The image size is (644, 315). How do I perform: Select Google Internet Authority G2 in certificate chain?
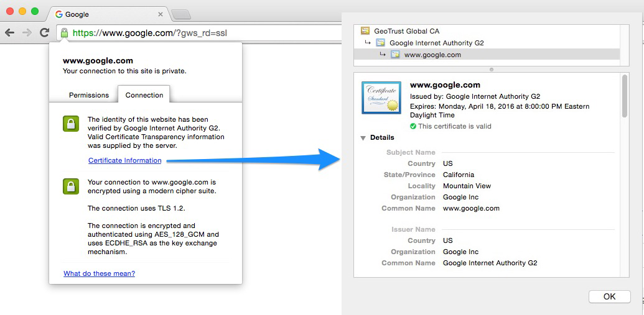[x=437, y=43]
